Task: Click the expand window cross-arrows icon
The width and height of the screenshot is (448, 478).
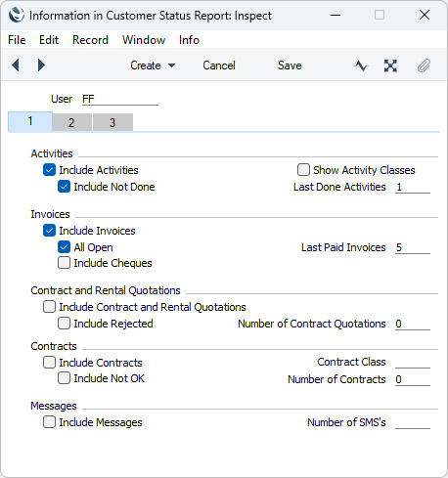Action: [390, 65]
